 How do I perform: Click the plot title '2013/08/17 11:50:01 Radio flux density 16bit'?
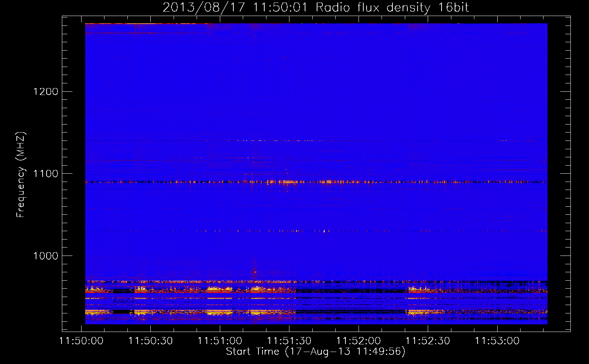click(316, 8)
